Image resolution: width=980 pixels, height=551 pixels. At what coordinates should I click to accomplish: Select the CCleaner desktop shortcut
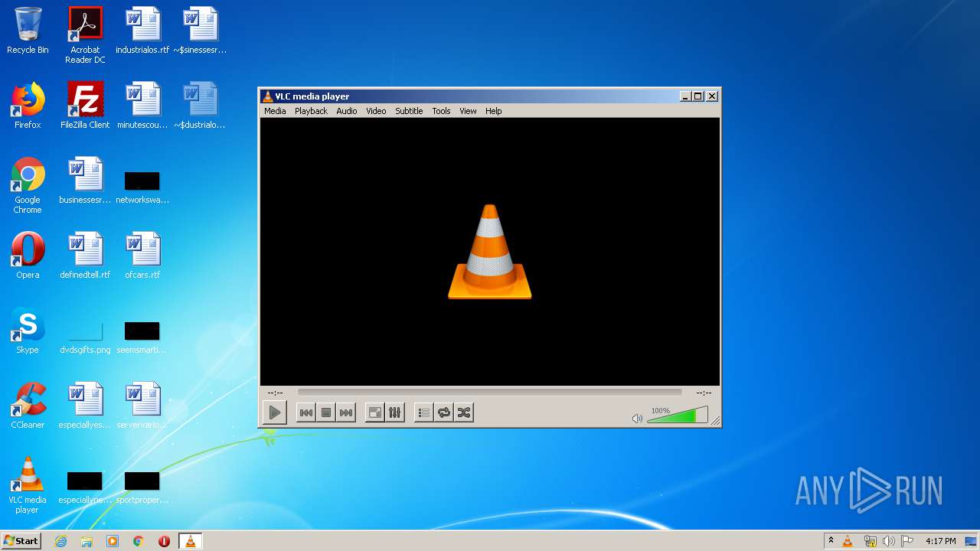28,406
